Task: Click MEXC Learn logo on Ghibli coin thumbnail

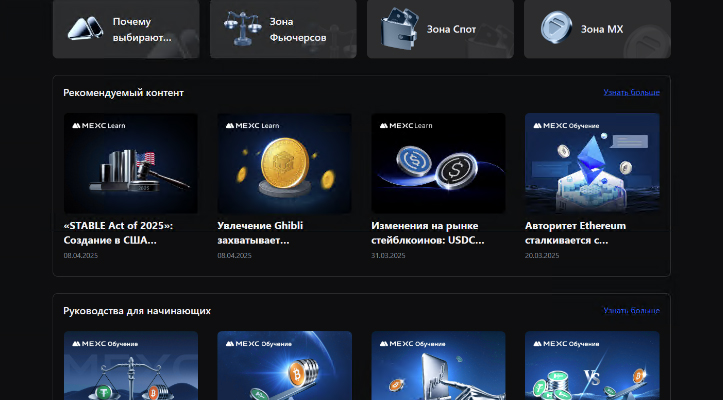Action: tap(252, 125)
